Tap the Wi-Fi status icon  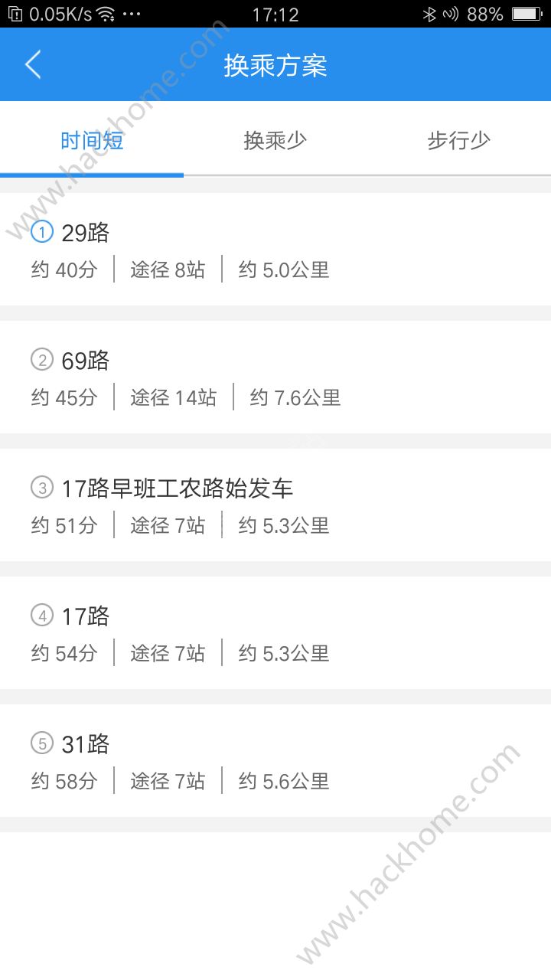pyautogui.click(x=105, y=14)
